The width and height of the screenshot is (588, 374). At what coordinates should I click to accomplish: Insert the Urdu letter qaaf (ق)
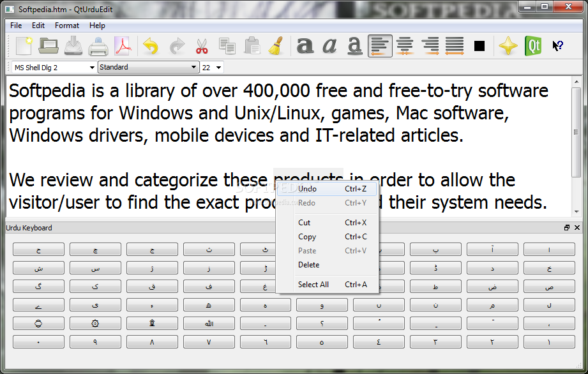coord(152,287)
